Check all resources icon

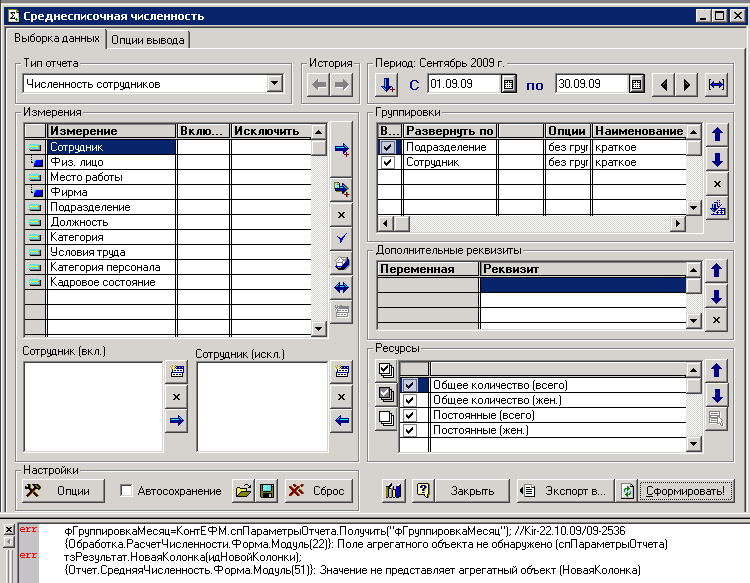click(x=386, y=370)
